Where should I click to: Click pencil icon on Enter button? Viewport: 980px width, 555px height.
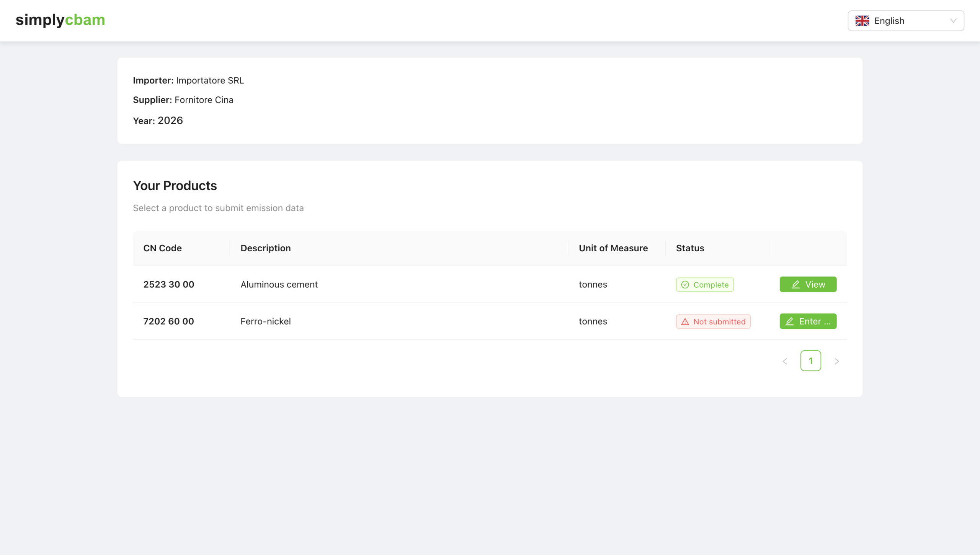pyautogui.click(x=789, y=321)
